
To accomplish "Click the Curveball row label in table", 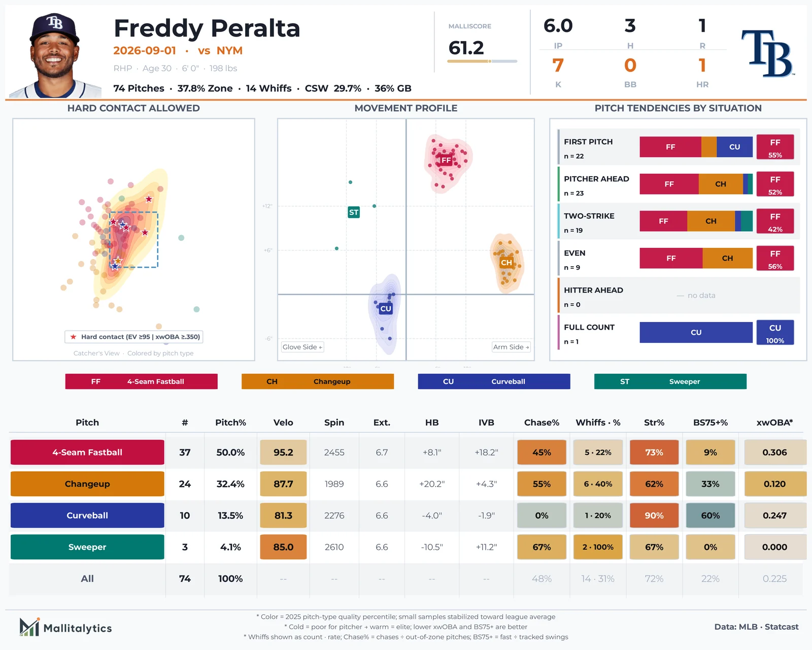I will pos(87,515).
